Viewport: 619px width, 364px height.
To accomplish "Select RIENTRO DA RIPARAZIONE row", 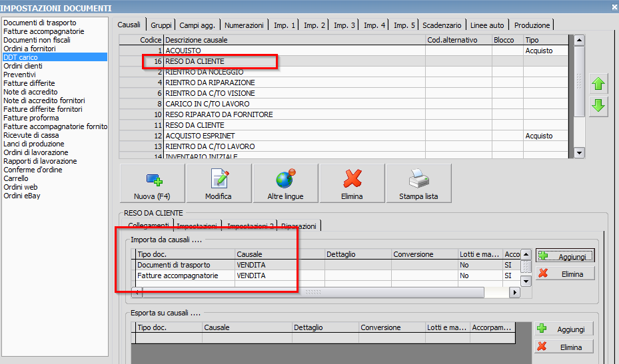I will (343, 83).
